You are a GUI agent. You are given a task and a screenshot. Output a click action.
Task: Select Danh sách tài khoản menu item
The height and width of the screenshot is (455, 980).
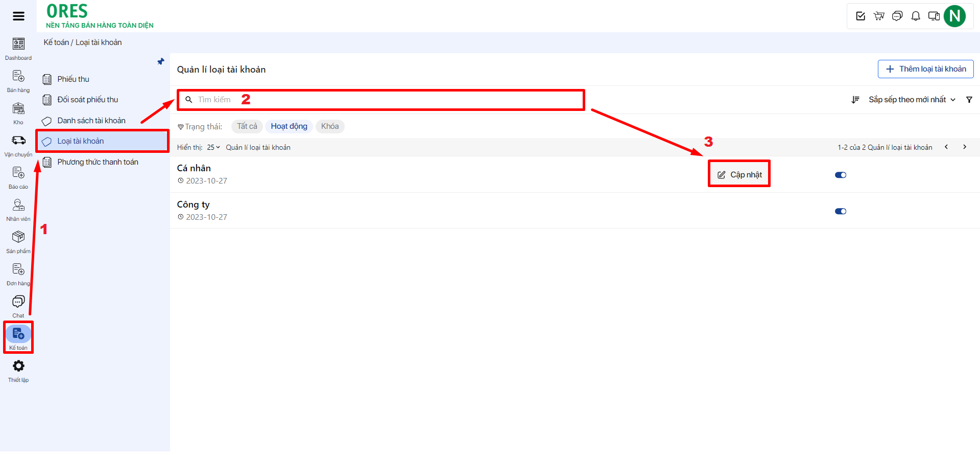pos(91,121)
